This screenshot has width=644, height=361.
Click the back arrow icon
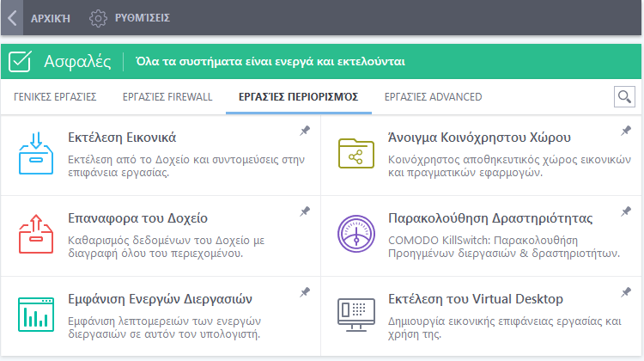(12, 18)
